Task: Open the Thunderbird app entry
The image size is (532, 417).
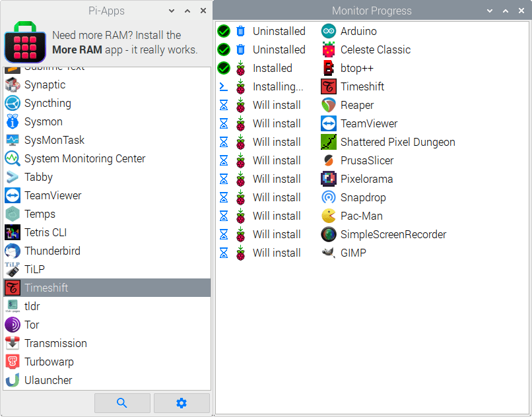Action: [107, 251]
